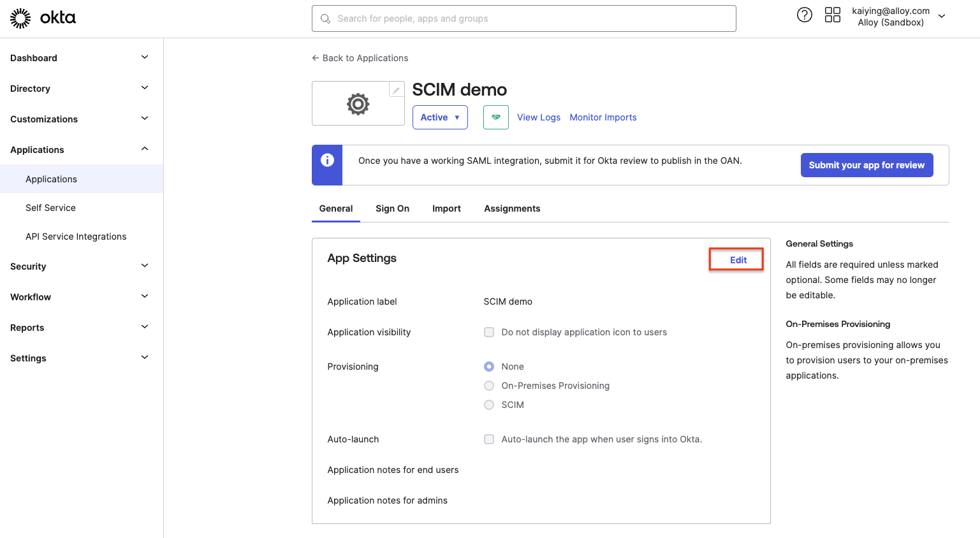Image resolution: width=980 pixels, height=538 pixels.
Task: Click the Application notes for admins label
Action: pyautogui.click(x=387, y=500)
